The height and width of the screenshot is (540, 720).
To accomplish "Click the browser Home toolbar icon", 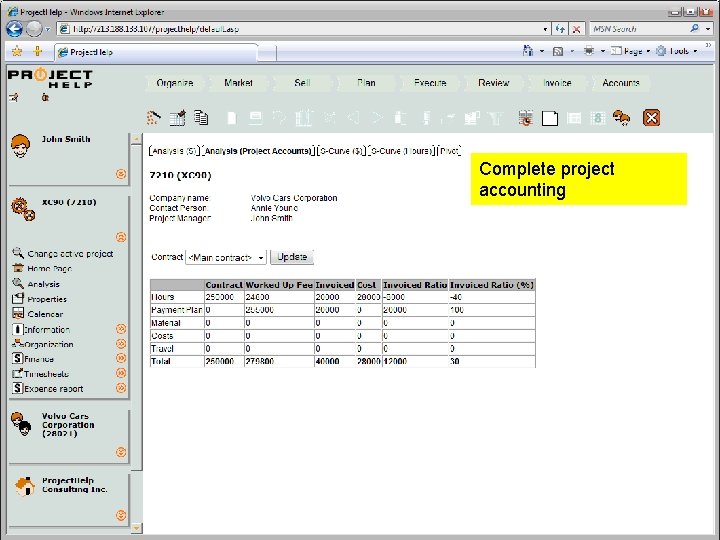I will [x=528, y=51].
